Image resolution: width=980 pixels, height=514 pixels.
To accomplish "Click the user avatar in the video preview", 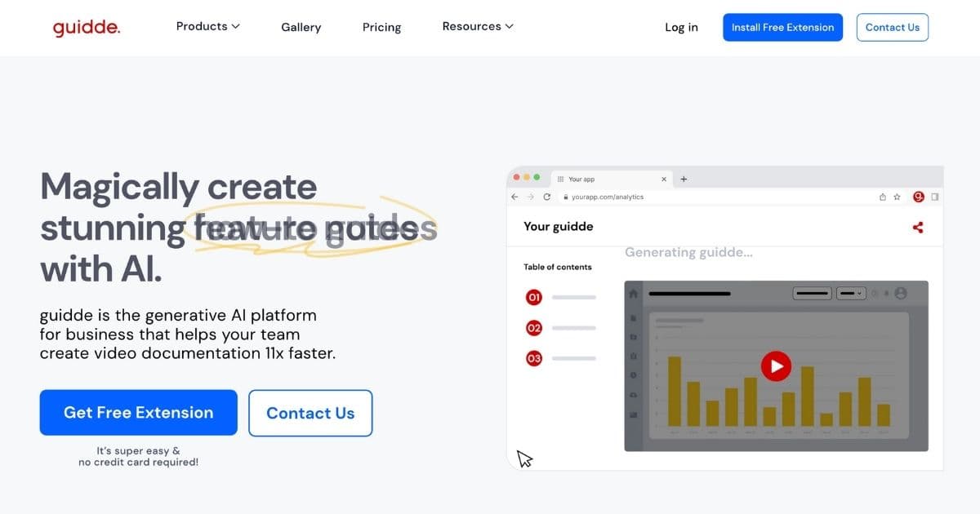I will [x=901, y=293].
